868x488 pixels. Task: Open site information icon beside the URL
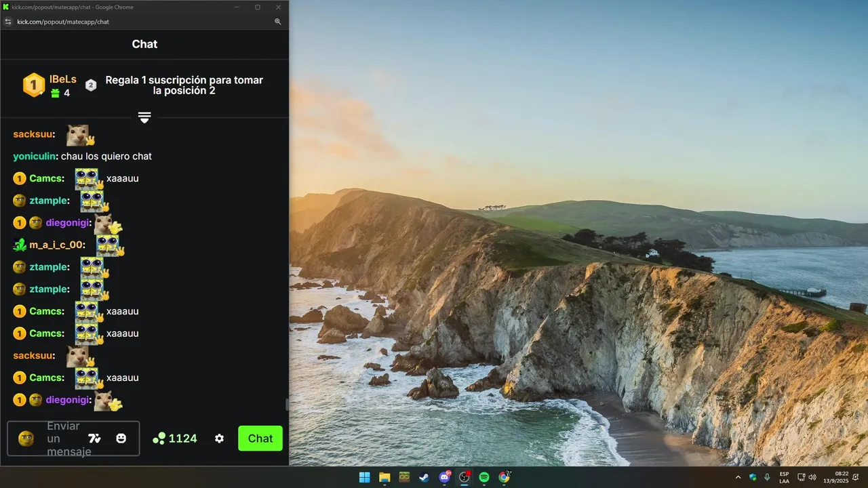tap(8, 22)
